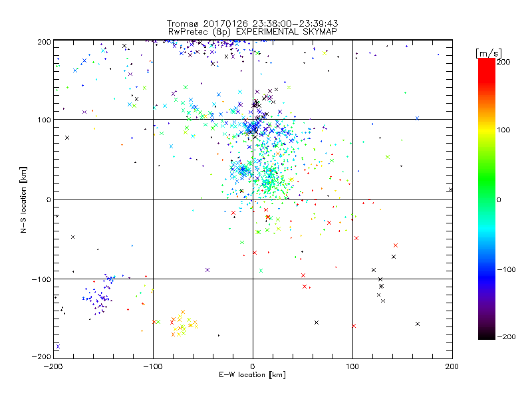Viewport: 532px width, 399px height.
Task: Click the colorbar's '200' velocity label
Action: pyautogui.click(x=503, y=62)
